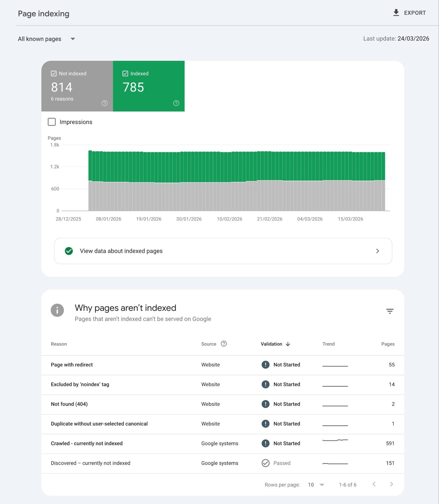Select the Not found (404) reason
The image size is (439, 504).
(x=69, y=404)
